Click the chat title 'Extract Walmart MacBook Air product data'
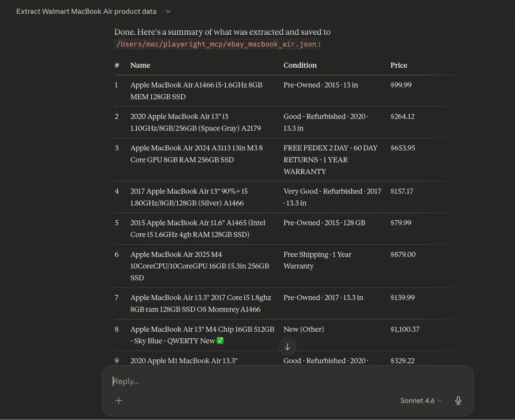Screen dimensions: 515x420 [86, 11]
